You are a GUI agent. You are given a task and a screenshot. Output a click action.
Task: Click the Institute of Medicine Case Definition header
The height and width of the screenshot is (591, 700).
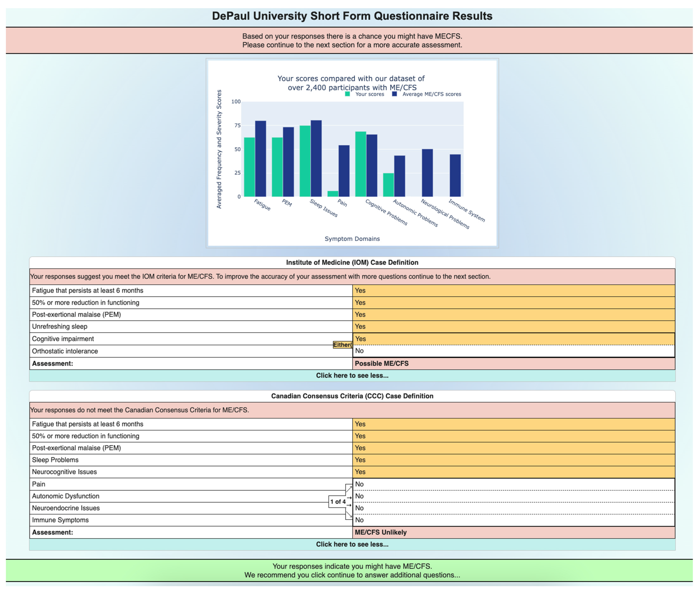click(352, 262)
